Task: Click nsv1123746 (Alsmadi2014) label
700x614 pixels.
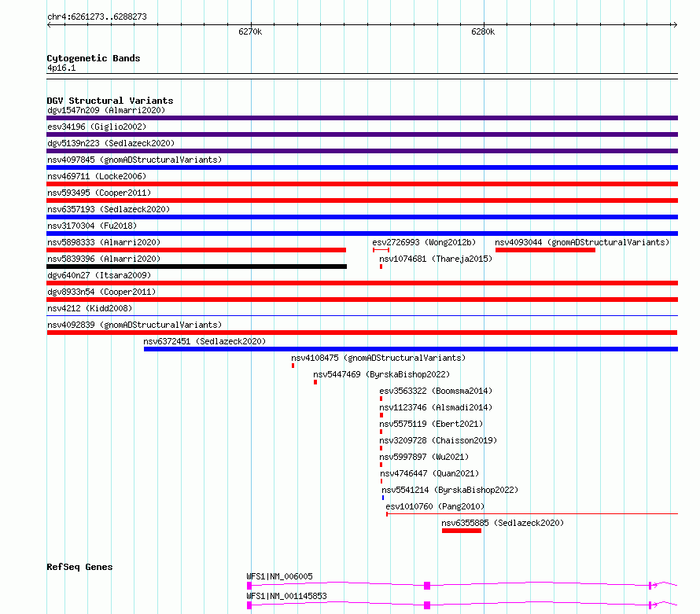Action: (436, 407)
